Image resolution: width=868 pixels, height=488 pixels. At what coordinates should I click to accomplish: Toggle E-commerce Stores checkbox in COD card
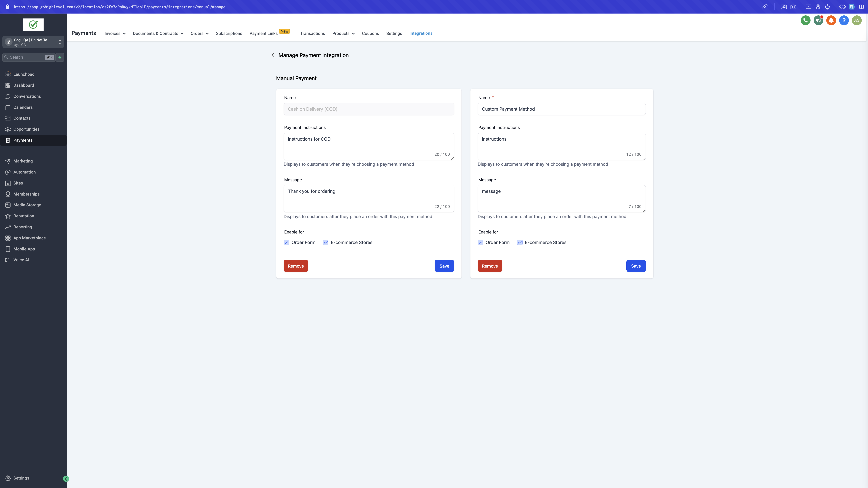tap(325, 242)
